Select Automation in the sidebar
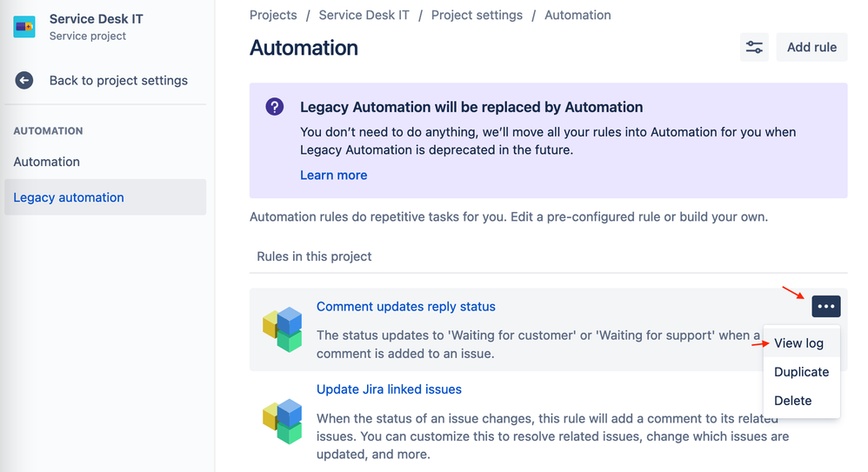The image size is (868, 472). pos(46,162)
